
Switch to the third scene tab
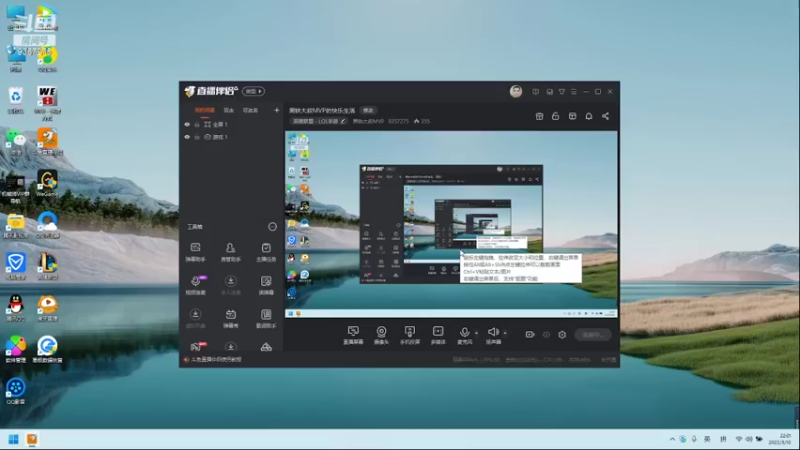pyautogui.click(x=250, y=110)
